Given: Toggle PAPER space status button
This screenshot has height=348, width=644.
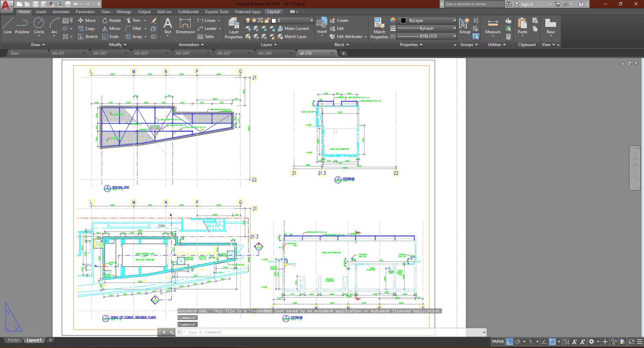Looking at the screenshot, I should pyautogui.click(x=498, y=342).
